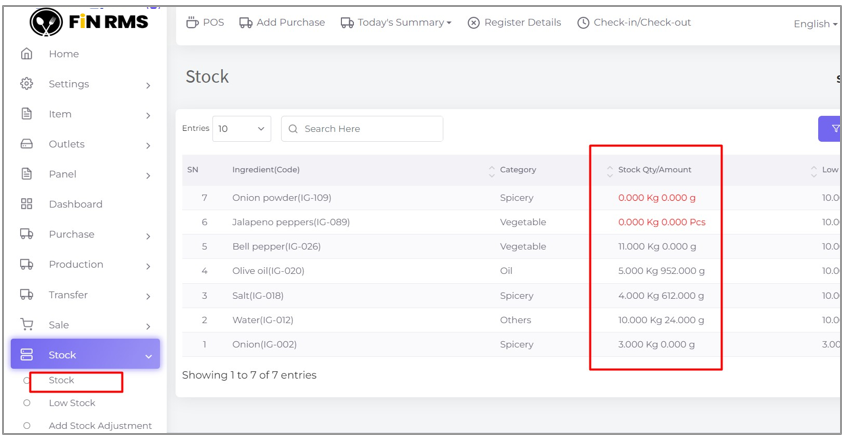This screenshot has height=442, width=844.
Task: Open the entries count dropdown
Action: click(241, 129)
